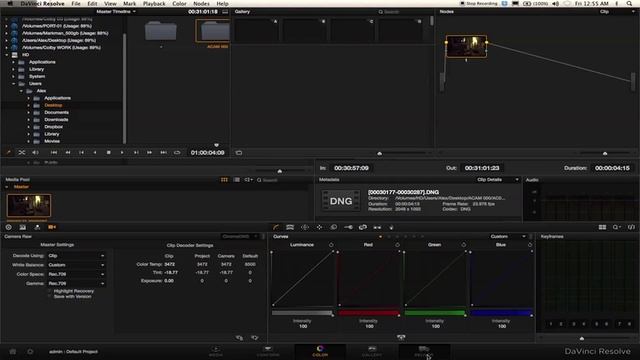Screen dimensions: 640x360
Task: Open the White Balance dropdown
Action: [76, 265]
